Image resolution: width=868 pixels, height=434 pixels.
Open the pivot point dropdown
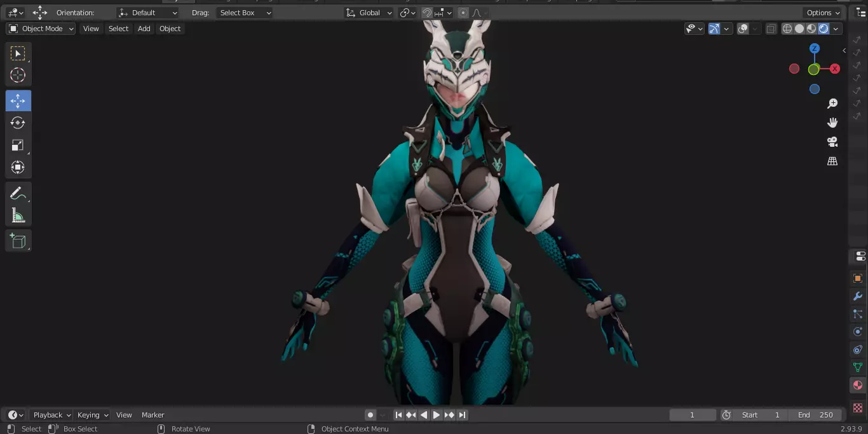407,13
